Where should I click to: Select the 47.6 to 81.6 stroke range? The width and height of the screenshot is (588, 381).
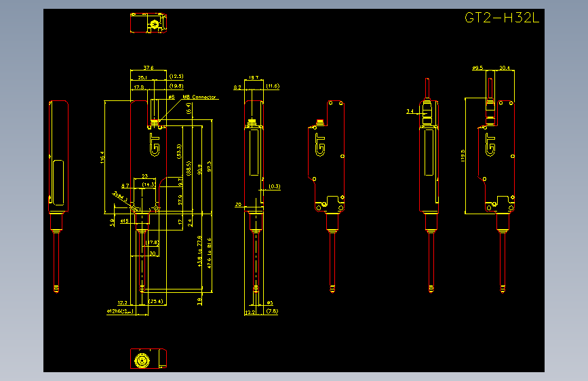click(209, 253)
